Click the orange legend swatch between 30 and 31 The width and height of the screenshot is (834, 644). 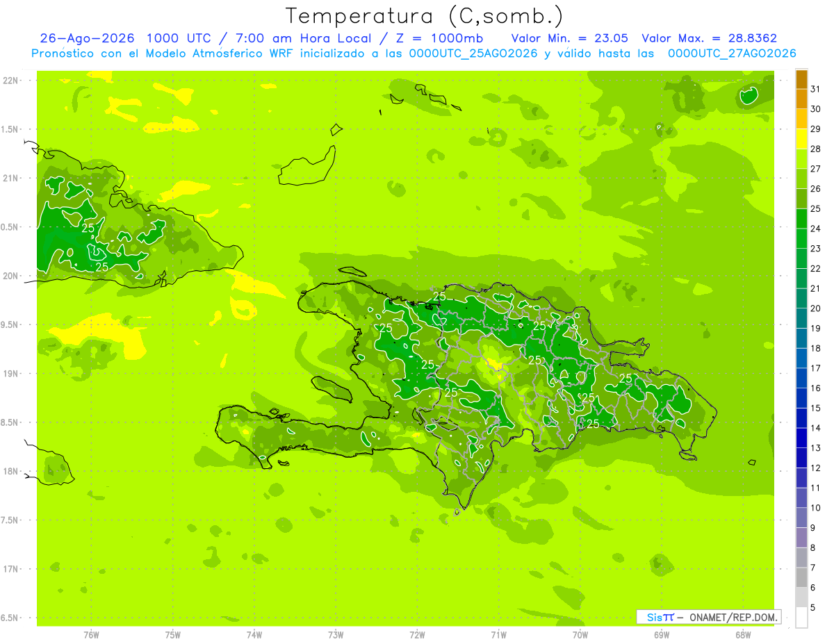(801, 99)
